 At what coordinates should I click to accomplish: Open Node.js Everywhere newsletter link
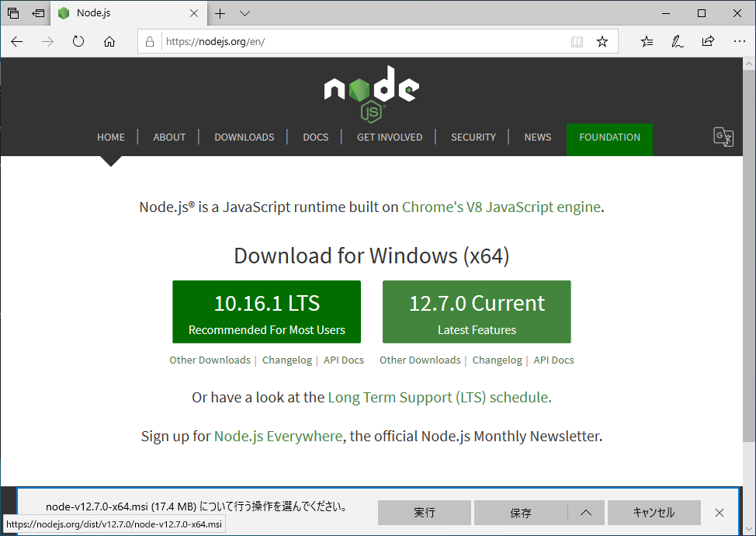pos(278,436)
